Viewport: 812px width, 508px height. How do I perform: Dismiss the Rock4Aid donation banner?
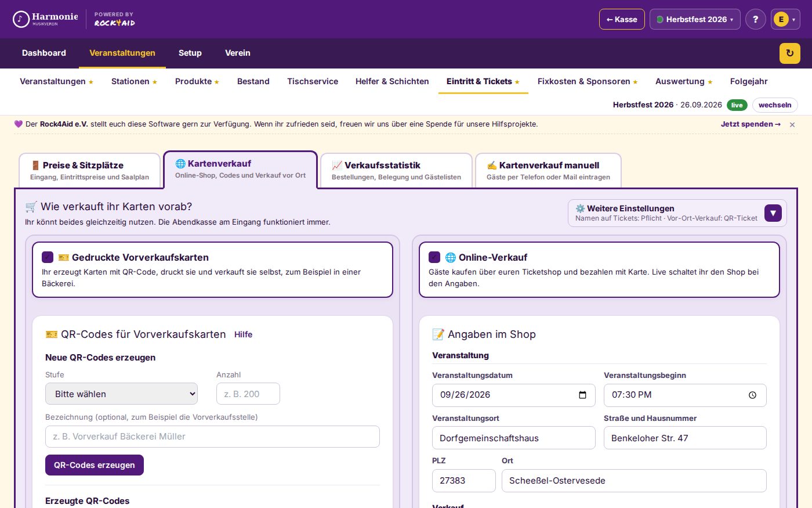(792, 125)
